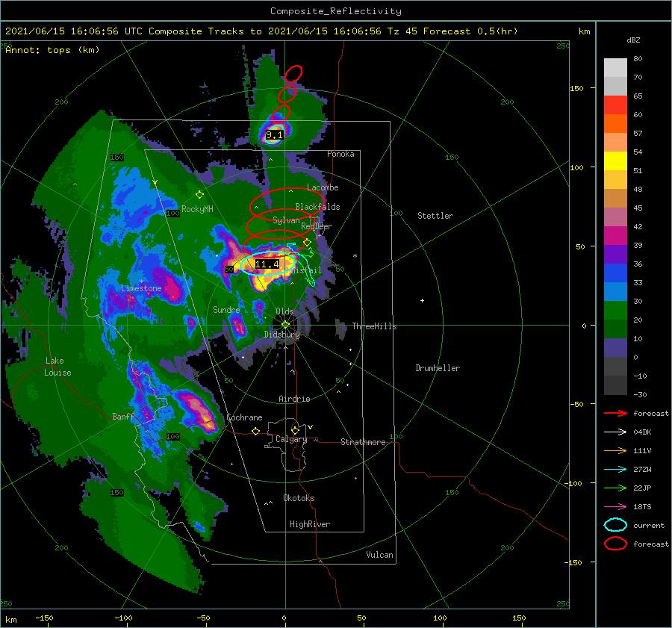Click the timestamp header line
This screenshot has height=628, width=672.
pyautogui.click(x=261, y=31)
